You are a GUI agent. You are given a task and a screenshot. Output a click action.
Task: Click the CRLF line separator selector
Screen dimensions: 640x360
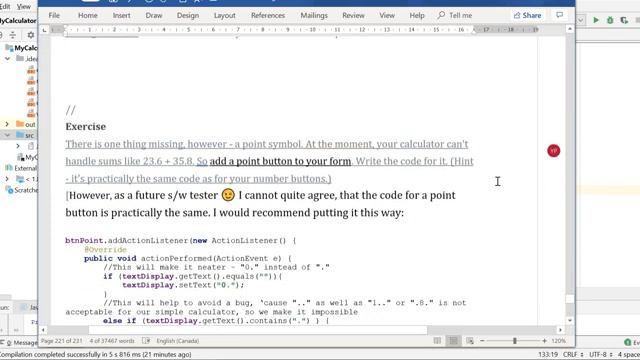pos(573,355)
